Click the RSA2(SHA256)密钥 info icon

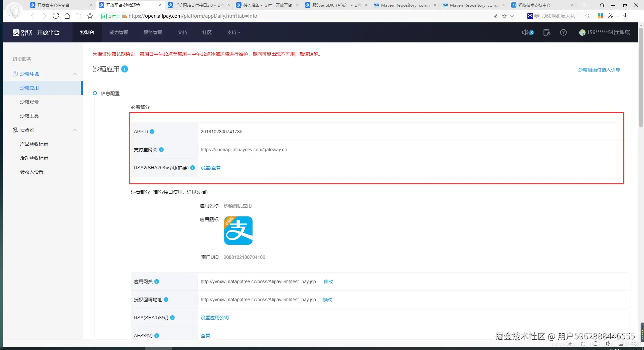click(192, 168)
